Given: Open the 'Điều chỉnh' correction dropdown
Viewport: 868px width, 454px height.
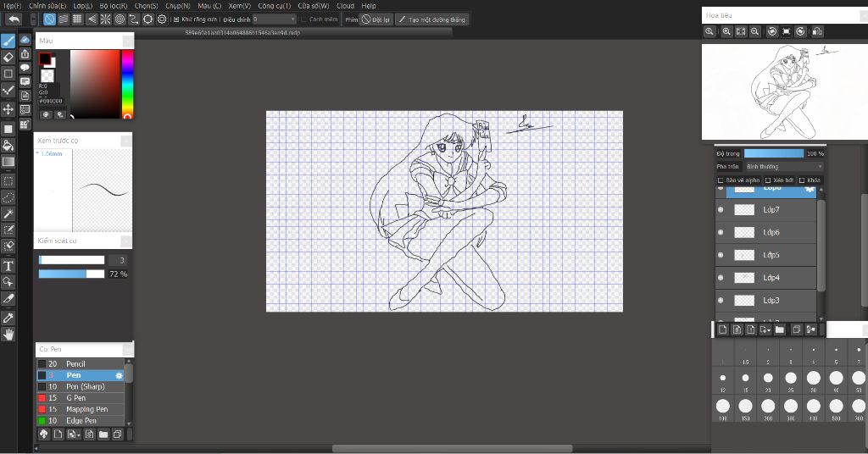Looking at the screenshot, I should pyautogui.click(x=275, y=19).
